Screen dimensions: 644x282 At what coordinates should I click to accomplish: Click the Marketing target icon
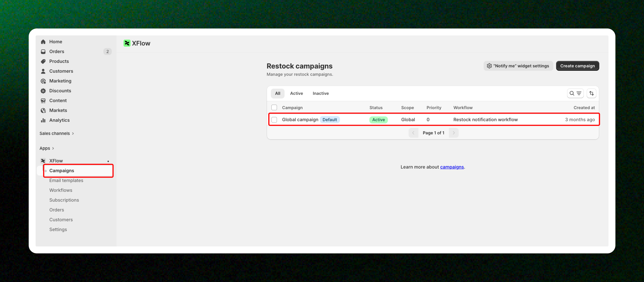click(43, 81)
